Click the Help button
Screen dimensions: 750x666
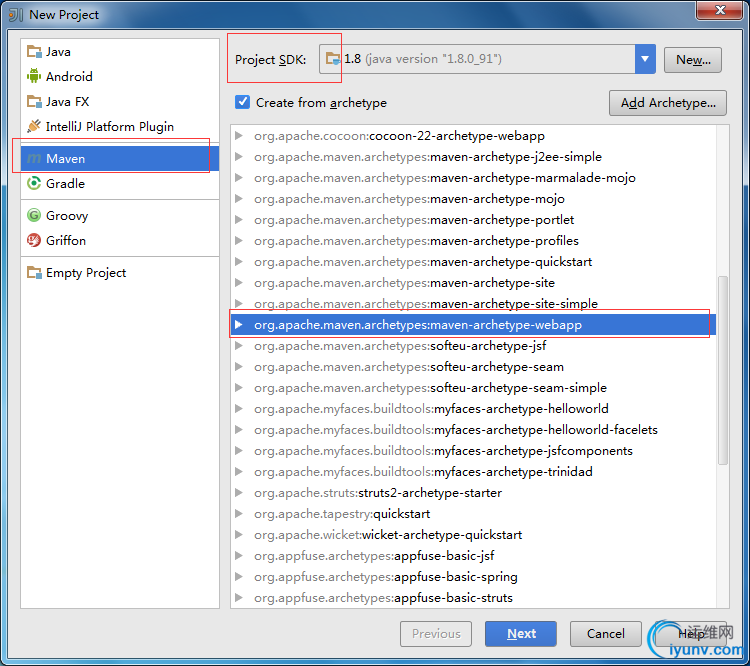click(691, 634)
